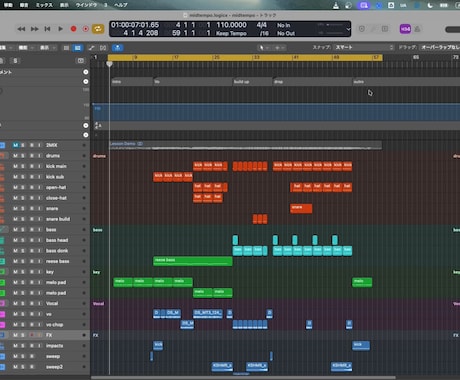Viewport: 460px width, 380px height.
Task: Click the moon Focus icon in menu bar
Action: coord(430,5)
